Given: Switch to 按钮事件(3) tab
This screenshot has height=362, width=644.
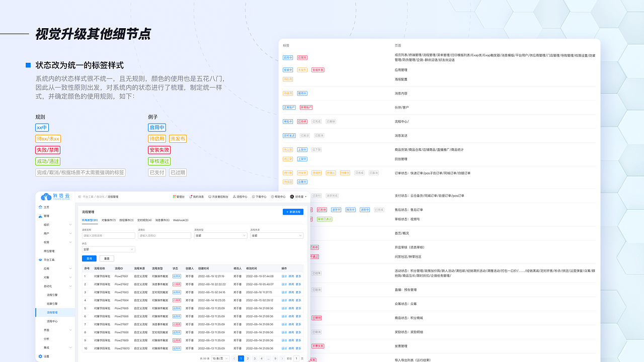Looking at the screenshot, I should pyautogui.click(x=126, y=220).
